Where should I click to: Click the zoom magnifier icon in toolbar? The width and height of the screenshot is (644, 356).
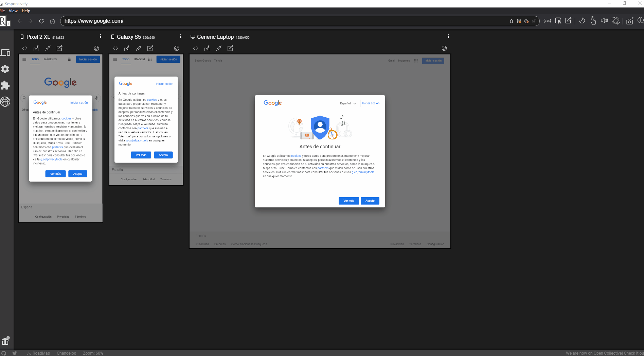click(641, 21)
